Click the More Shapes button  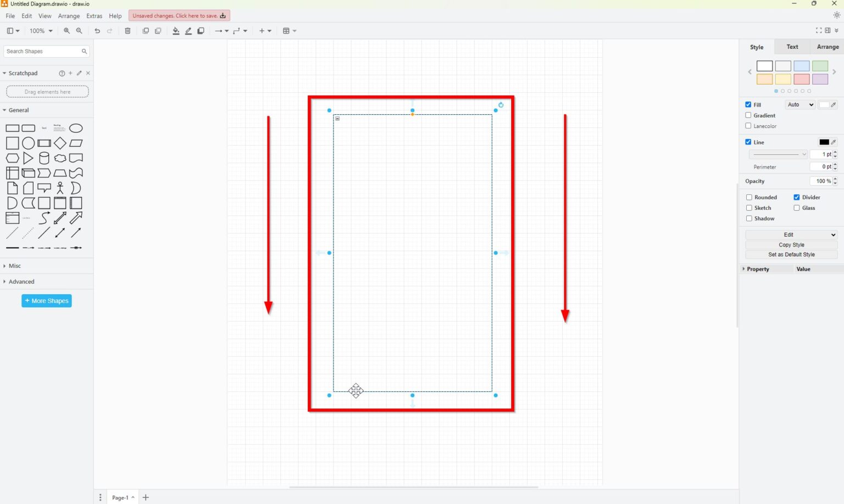46,300
